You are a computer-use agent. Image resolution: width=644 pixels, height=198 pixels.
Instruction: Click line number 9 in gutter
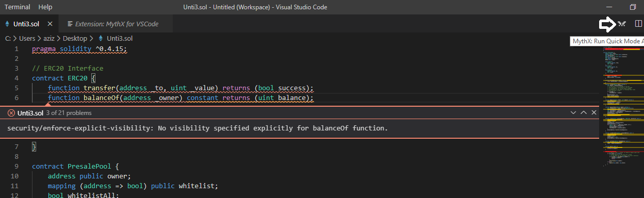pos(16,167)
